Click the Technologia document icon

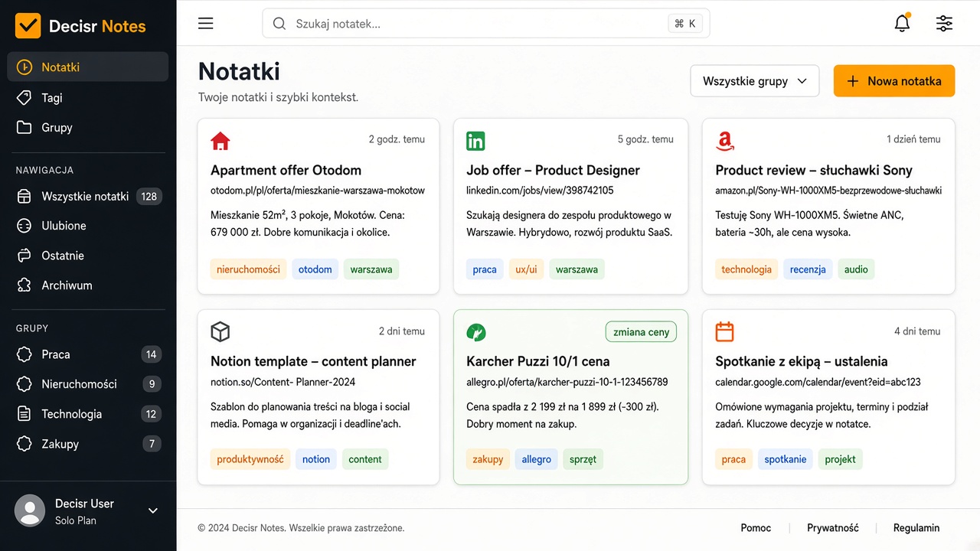[x=24, y=414]
